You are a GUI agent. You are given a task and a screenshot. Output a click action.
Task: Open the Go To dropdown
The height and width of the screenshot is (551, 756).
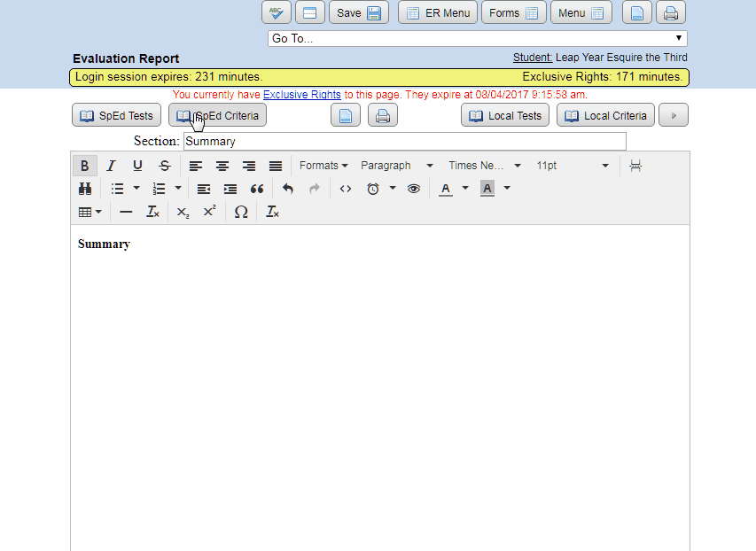tap(477, 38)
